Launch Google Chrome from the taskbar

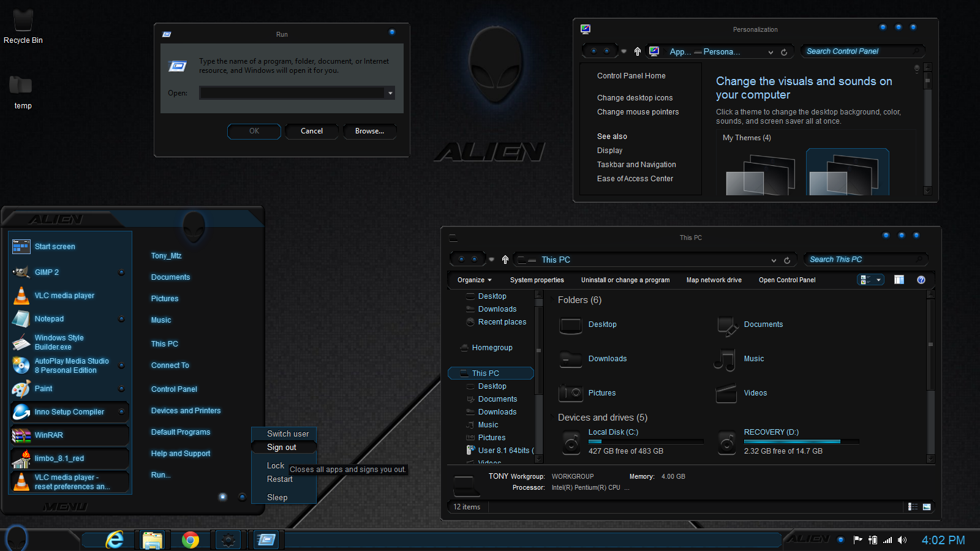tap(190, 540)
